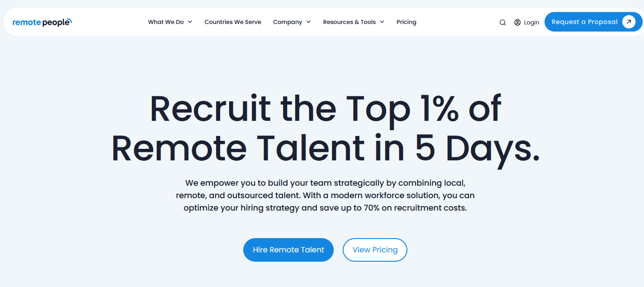Expand the Resources & Tools chevron
Viewport: 644px width, 287px height.
coord(382,22)
